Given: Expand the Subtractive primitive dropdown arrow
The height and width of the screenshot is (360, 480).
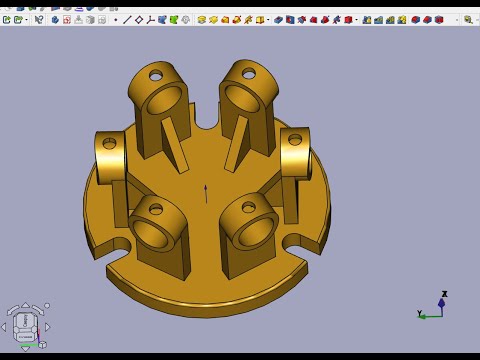Looking at the screenshot, I should pyautogui.click(x=356, y=20).
